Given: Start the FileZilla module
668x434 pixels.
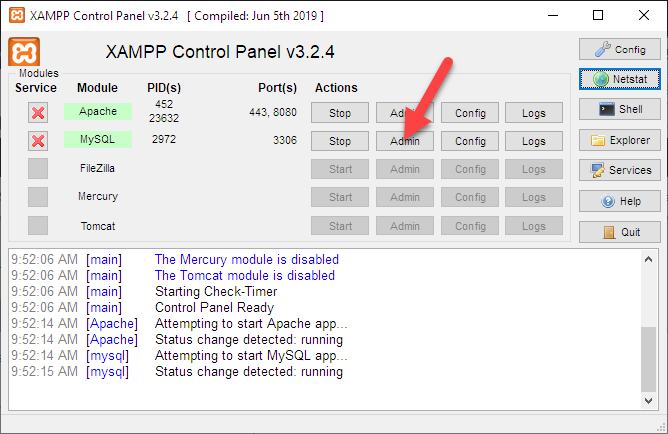Looking at the screenshot, I should (340, 169).
